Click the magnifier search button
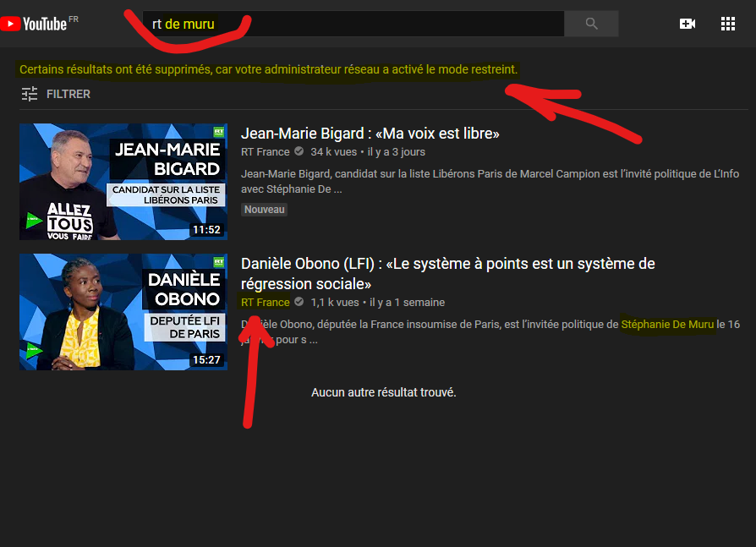 click(591, 24)
